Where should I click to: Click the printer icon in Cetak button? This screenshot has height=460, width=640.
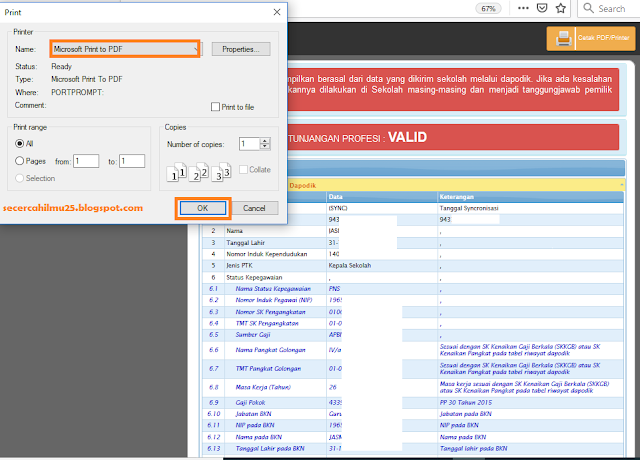coord(563,39)
